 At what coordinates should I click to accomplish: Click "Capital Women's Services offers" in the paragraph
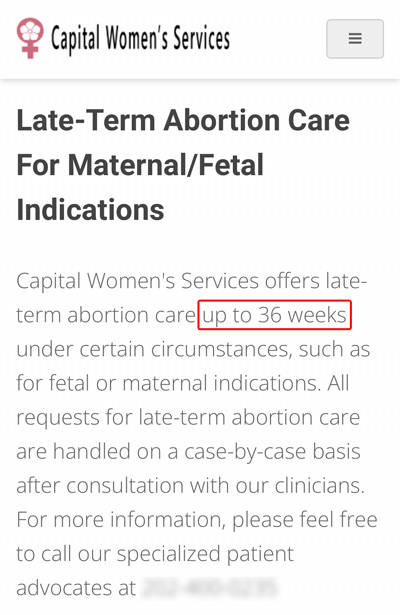[168, 281]
